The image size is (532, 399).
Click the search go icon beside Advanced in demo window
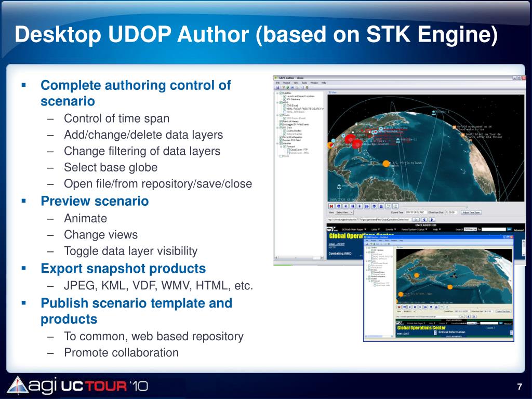(x=509, y=229)
